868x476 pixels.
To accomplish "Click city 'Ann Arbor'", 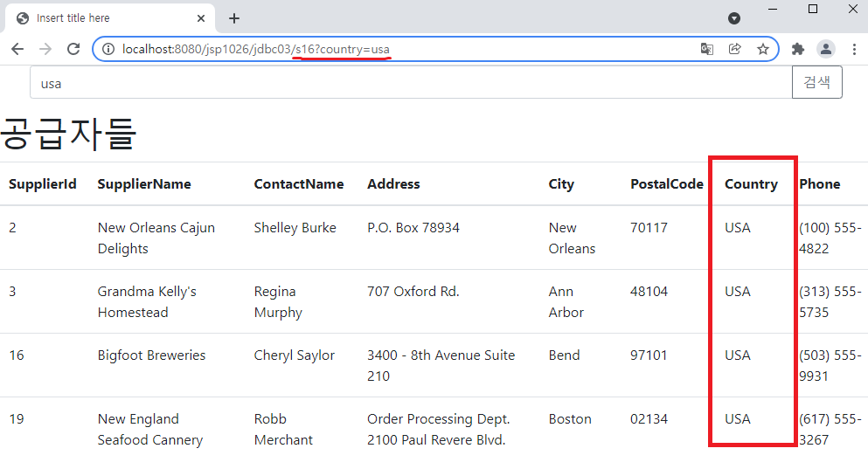I will (x=566, y=302).
